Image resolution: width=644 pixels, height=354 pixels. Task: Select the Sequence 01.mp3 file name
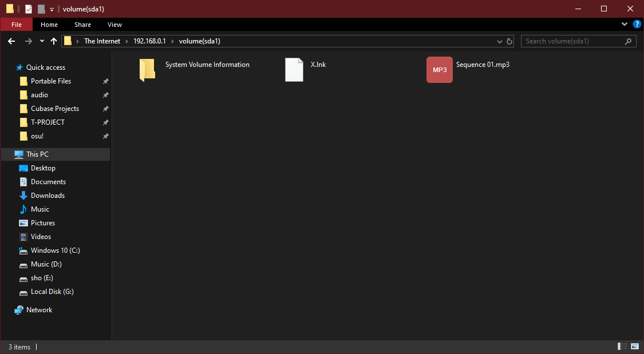[483, 65]
